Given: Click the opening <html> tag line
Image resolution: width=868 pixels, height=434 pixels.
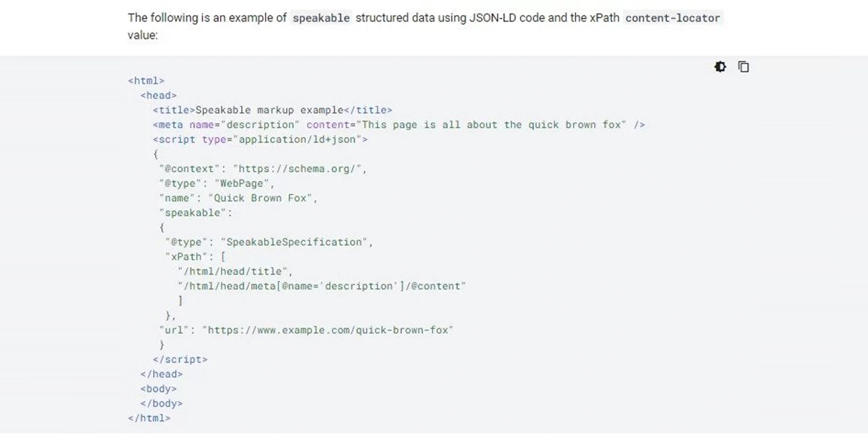Looking at the screenshot, I should tap(146, 81).
